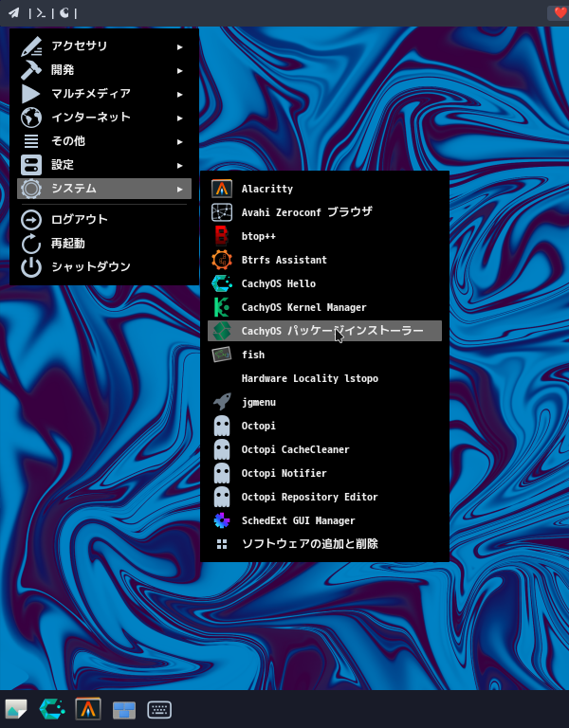
Task: Click the "ソフトウェアの追加と削除" label
Action: tap(310, 544)
